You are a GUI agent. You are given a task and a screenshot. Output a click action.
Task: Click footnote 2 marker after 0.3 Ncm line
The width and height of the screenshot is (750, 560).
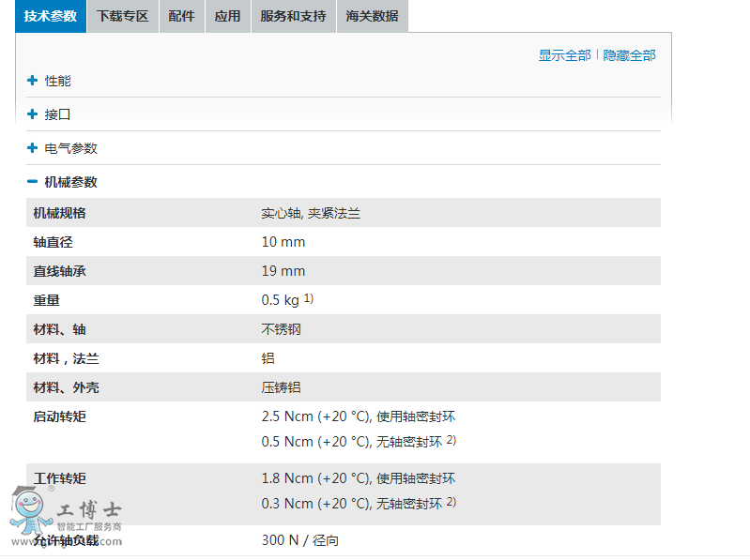[451, 502]
